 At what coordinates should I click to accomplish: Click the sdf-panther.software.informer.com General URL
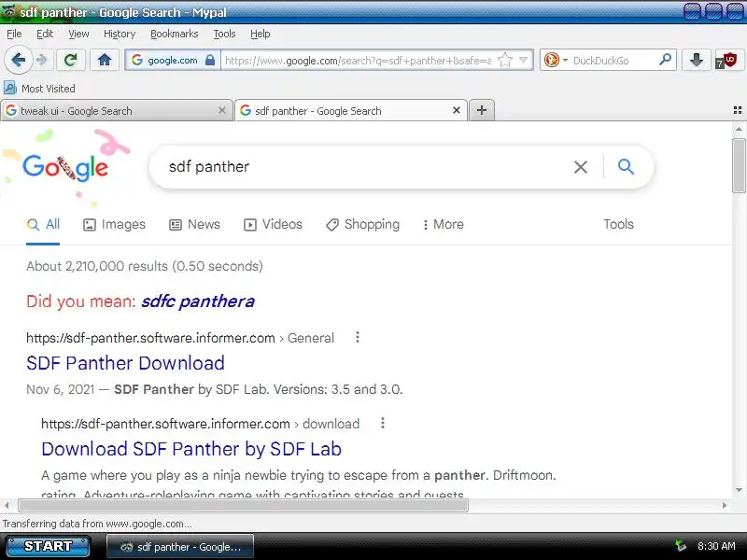[x=180, y=338]
